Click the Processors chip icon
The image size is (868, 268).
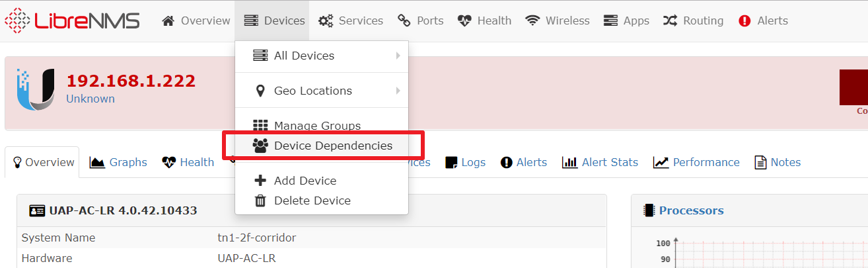[649, 210]
